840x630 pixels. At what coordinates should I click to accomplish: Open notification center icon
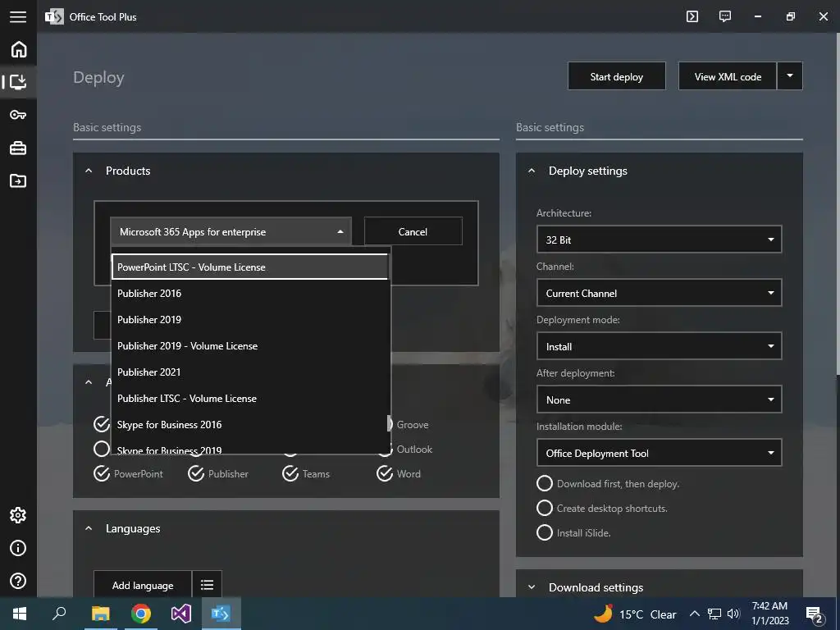pyautogui.click(x=815, y=614)
